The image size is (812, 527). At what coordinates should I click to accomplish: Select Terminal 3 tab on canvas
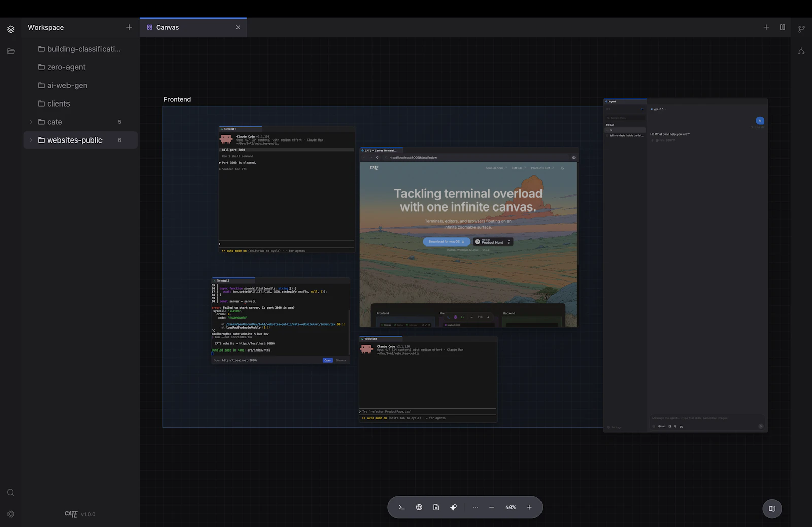(x=381, y=339)
